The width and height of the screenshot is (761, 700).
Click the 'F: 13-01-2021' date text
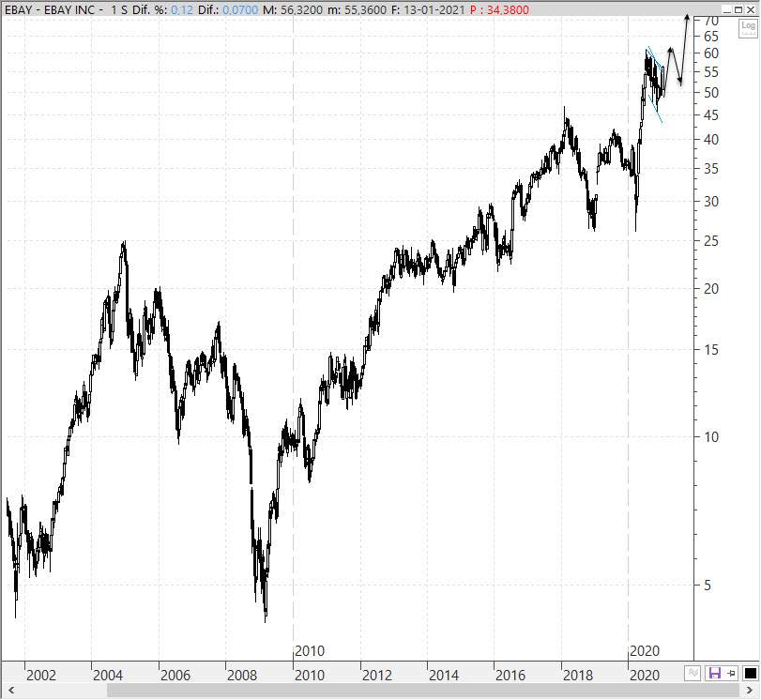pyautogui.click(x=429, y=9)
